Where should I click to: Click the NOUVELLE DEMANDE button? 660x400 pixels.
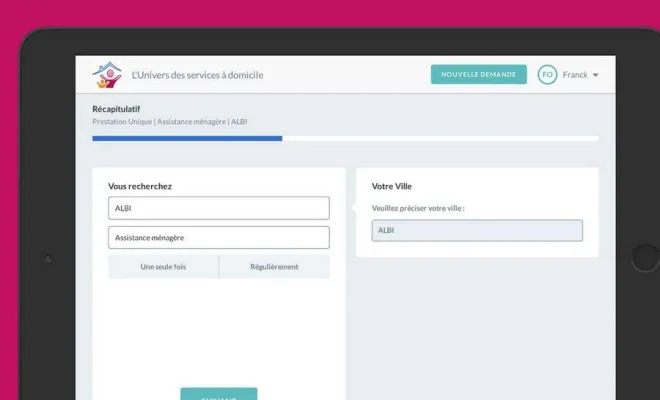coord(479,75)
